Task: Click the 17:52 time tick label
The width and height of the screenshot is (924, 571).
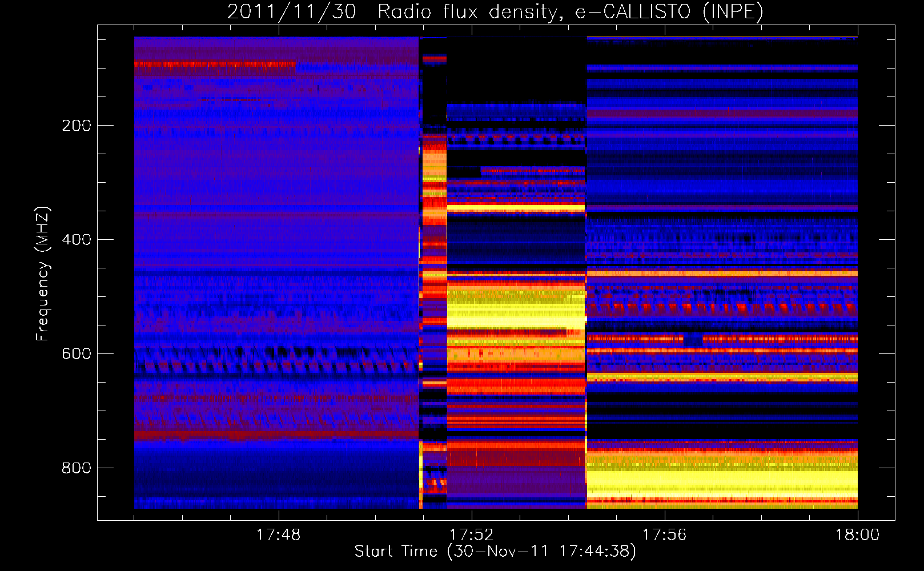Action: (471, 535)
